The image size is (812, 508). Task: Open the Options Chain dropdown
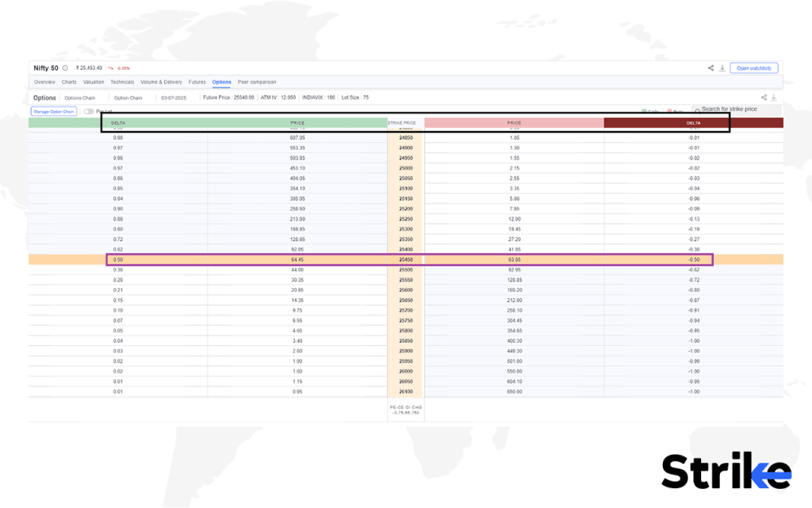click(x=80, y=98)
